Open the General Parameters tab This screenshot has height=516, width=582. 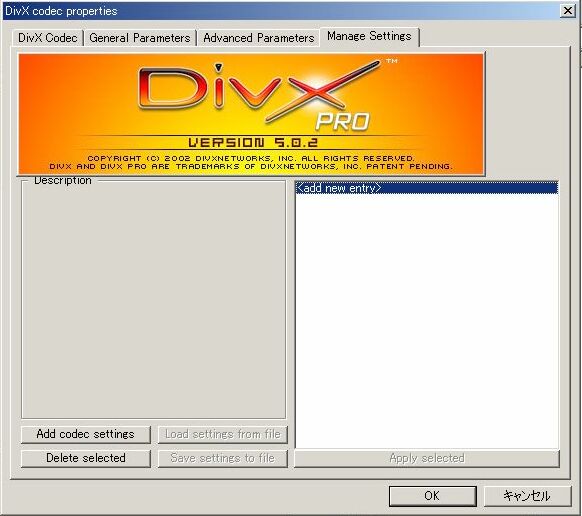click(x=140, y=38)
